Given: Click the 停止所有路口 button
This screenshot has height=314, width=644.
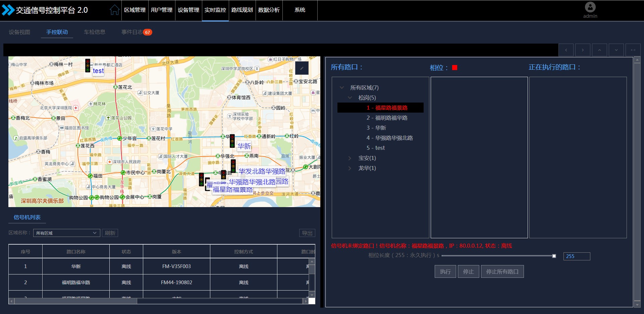Looking at the screenshot, I should (502, 271).
